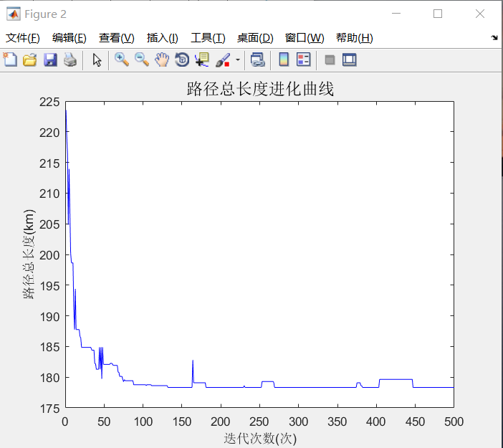Click the New Figure icon
503x448 pixels.
(10, 59)
